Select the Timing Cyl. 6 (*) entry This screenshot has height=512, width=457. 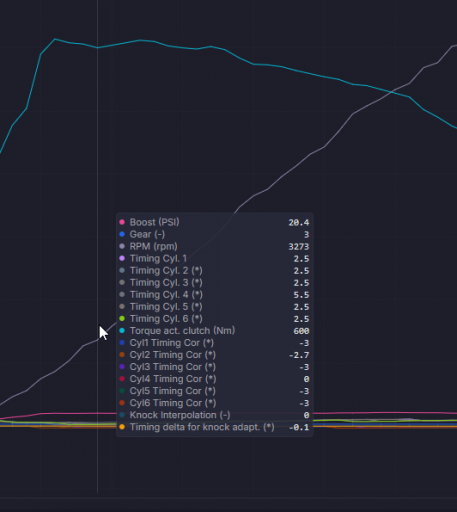pyautogui.click(x=214, y=319)
